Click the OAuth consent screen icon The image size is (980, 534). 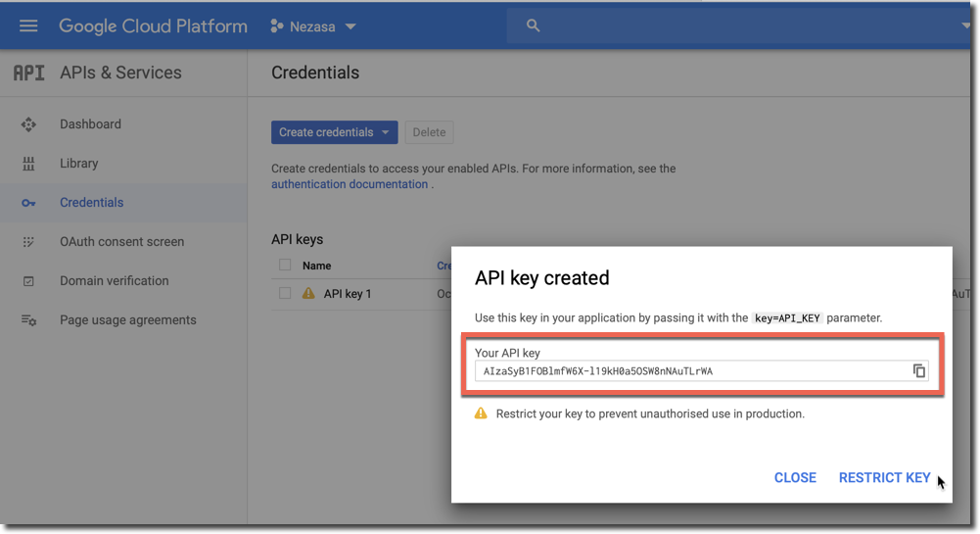click(28, 242)
